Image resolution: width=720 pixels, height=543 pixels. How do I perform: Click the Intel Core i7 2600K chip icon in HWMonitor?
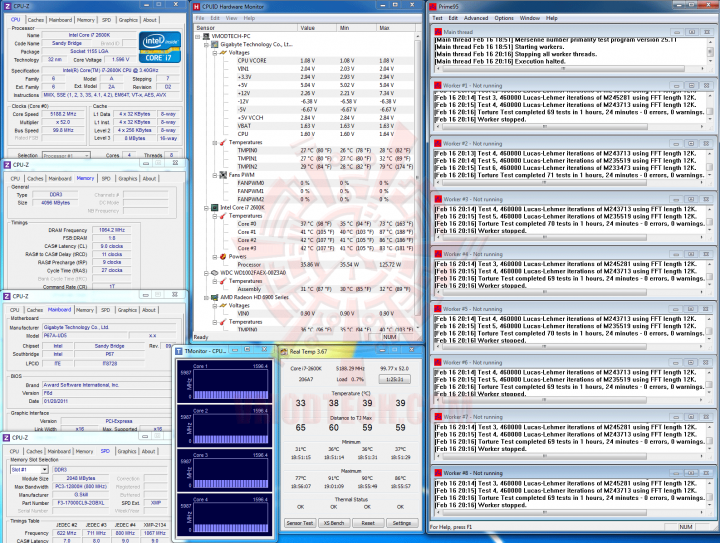(x=214, y=207)
